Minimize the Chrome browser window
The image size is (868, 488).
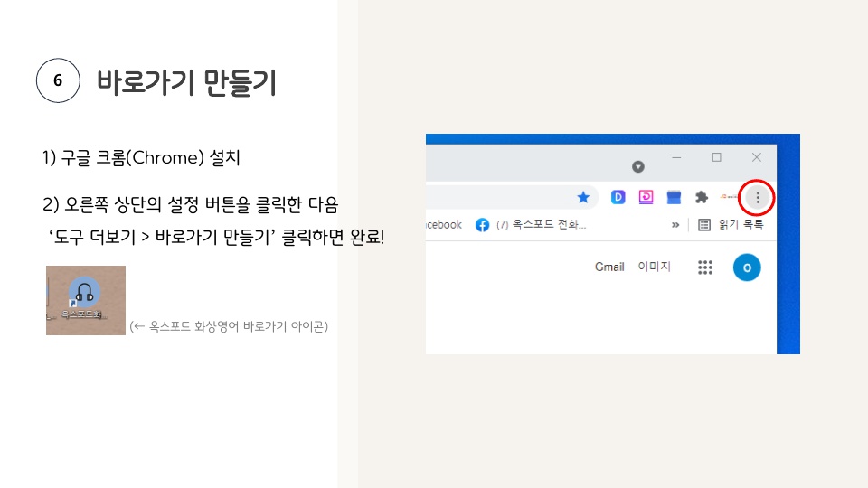(676, 157)
